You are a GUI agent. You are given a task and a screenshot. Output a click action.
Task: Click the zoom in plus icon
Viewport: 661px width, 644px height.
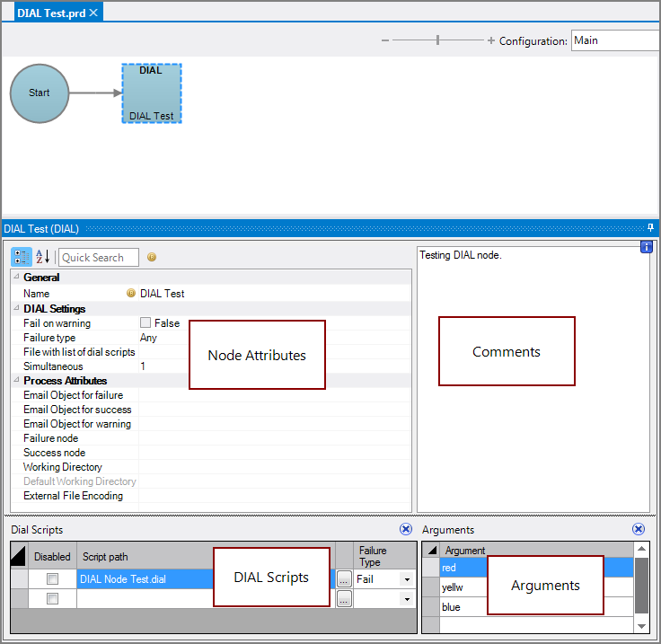tap(490, 40)
